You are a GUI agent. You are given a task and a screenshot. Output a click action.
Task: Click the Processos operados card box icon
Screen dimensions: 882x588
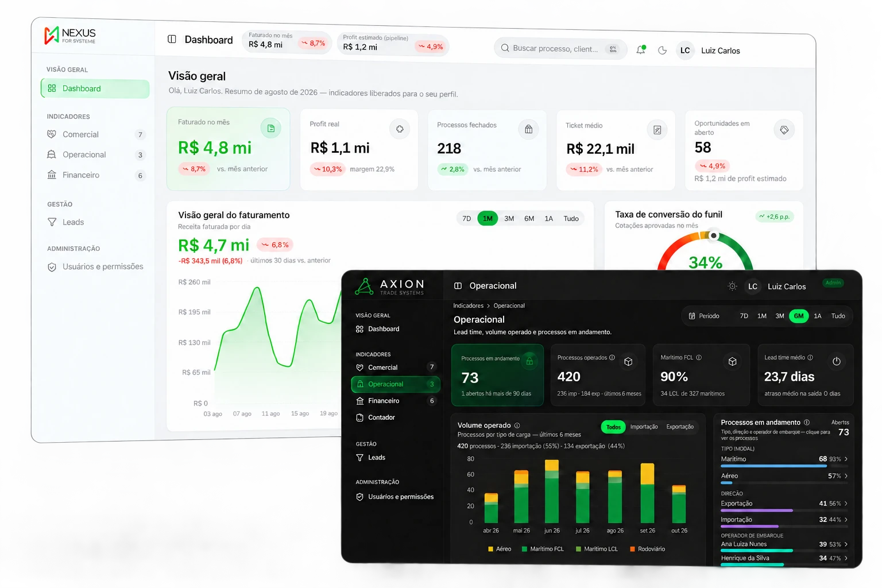628,362
